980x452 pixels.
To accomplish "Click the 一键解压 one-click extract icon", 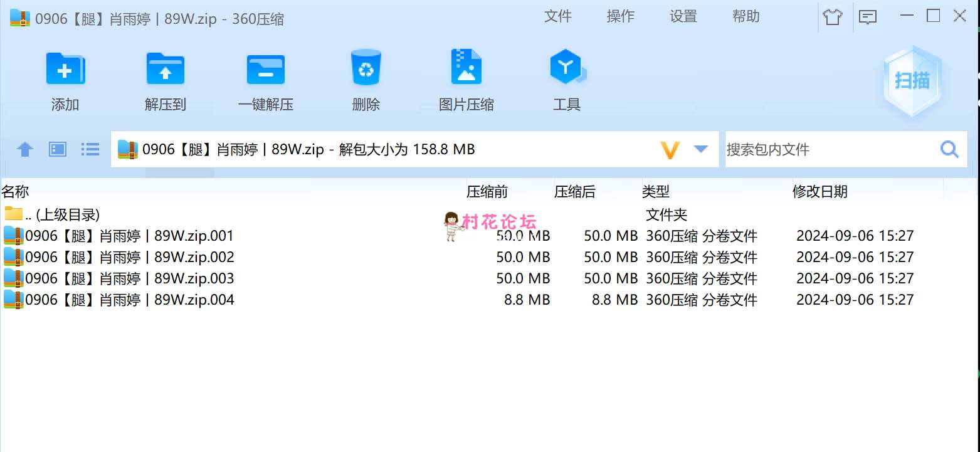I will (x=266, y=69).
